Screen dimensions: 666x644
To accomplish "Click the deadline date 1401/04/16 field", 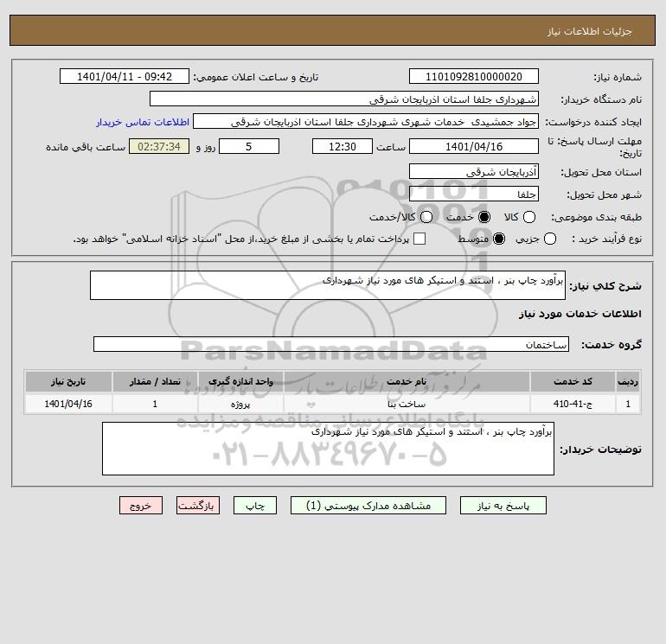I will click(x=474, y=146).
